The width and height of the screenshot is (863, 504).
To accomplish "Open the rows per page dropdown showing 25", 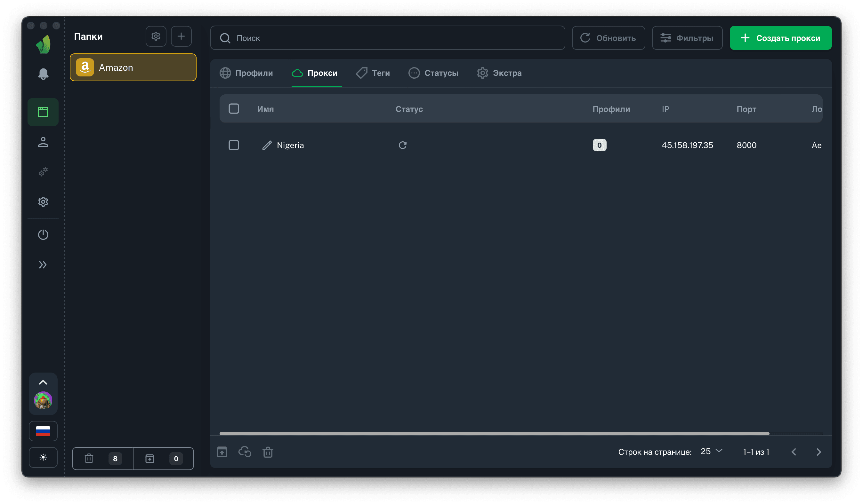I will (x=711, y=451).
